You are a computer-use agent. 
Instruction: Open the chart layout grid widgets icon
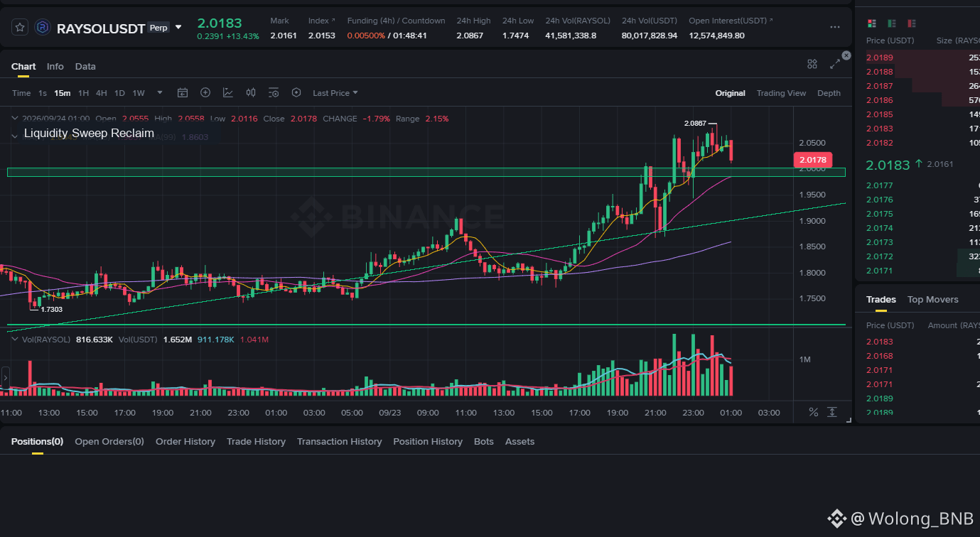coord(812,65)
